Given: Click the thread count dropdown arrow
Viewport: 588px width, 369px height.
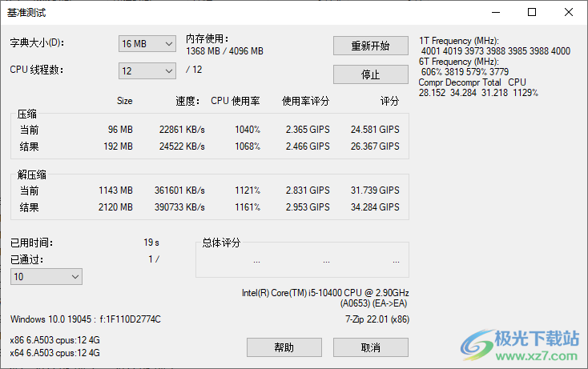Looking at the screenshot, I should (169, 70).
